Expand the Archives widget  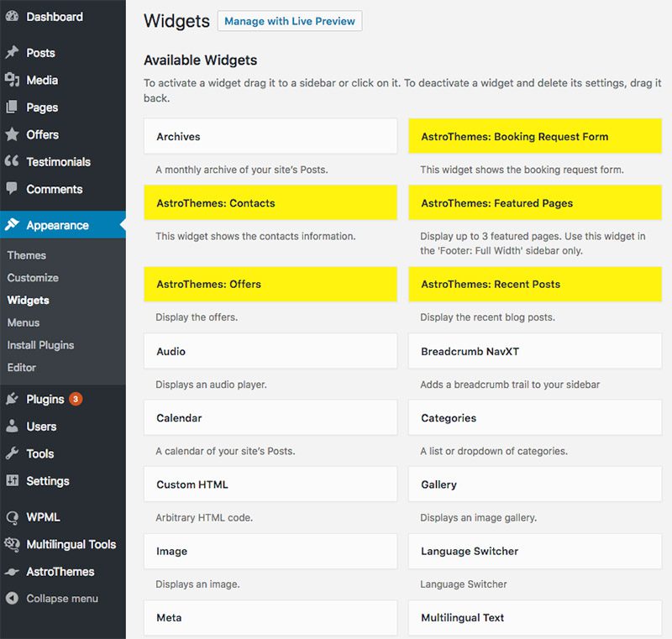point(270,136)
